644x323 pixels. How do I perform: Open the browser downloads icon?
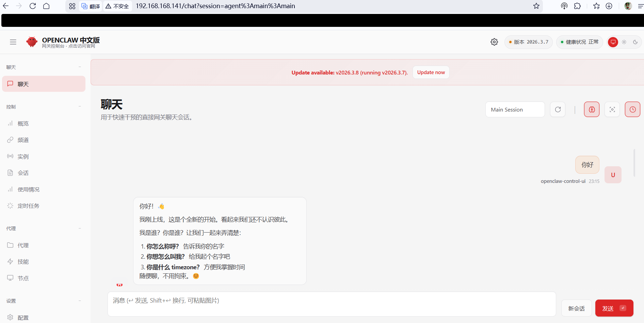609,6
